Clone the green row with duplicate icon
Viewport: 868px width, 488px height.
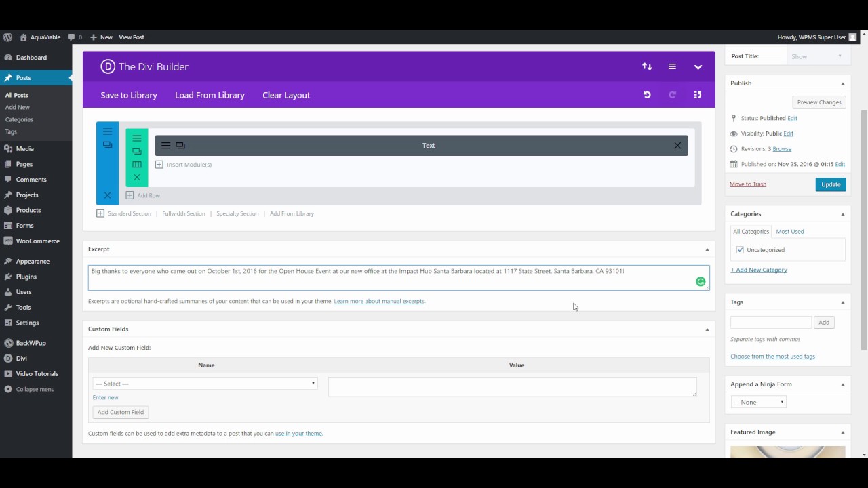pos(137,151)
